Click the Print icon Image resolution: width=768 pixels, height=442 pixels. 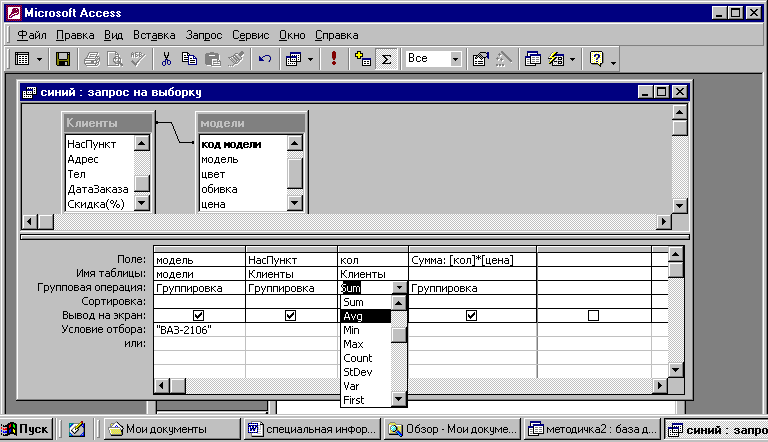92,59
